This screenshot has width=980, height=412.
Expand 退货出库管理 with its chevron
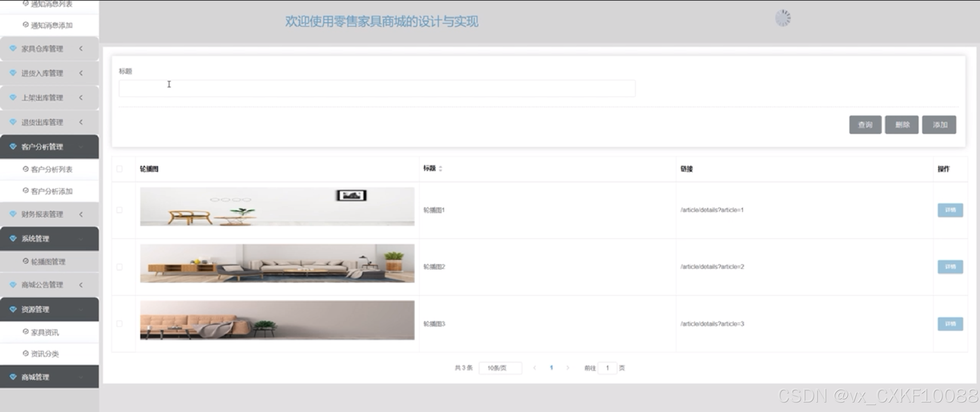click(x=81, y=122)
